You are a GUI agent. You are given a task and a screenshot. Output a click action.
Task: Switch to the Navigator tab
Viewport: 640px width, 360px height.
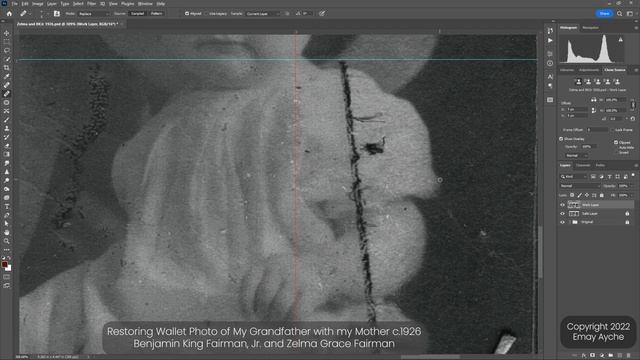(590, 28)
